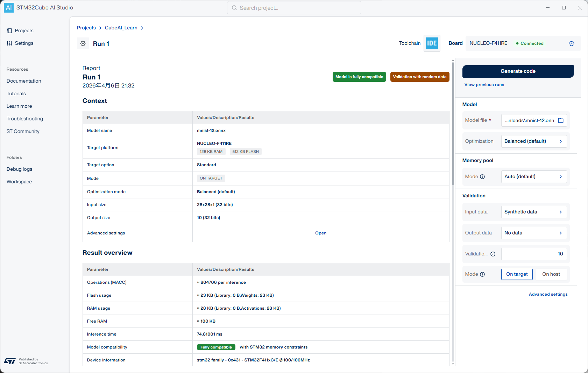Click the STMicroelectronics logo
Screen dimensions: 588x373
pos(10,361)
